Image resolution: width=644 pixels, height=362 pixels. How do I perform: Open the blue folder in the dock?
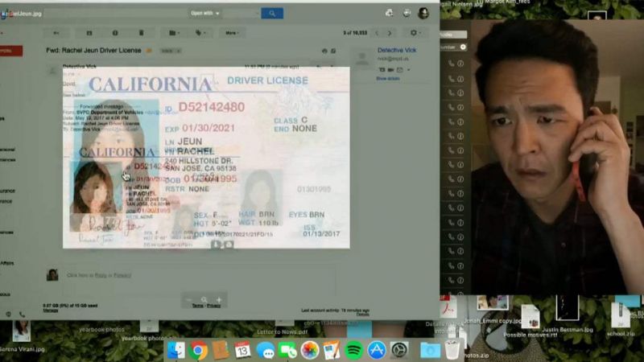pos(431,350)
